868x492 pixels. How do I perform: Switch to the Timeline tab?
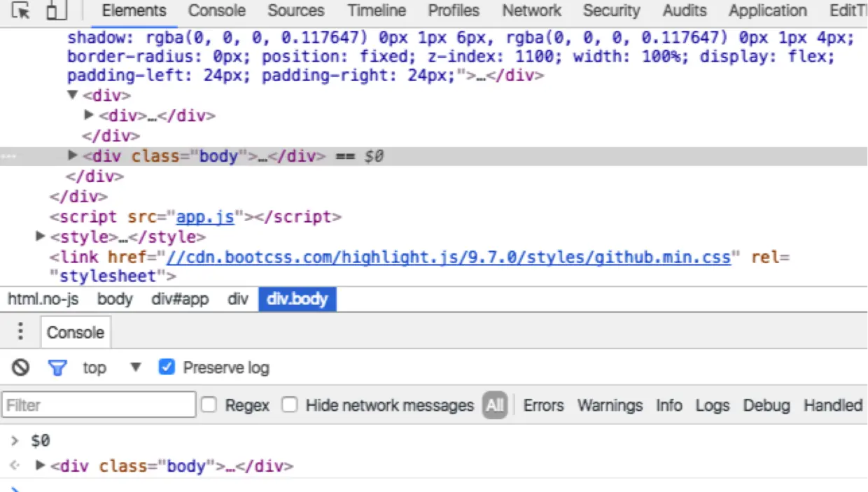(x=377, y=10)
